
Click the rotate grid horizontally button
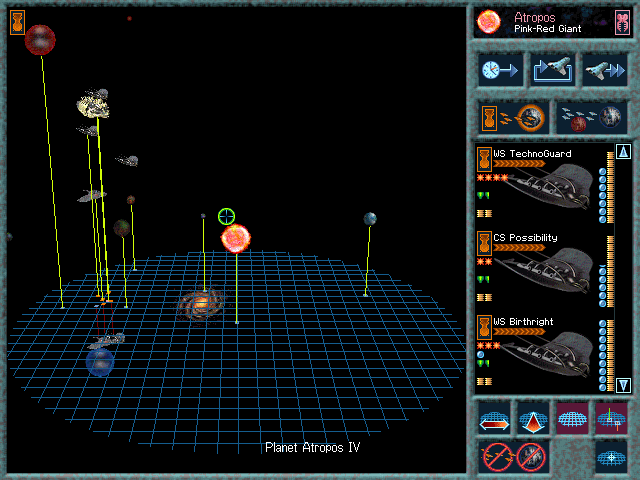[494, 418]
